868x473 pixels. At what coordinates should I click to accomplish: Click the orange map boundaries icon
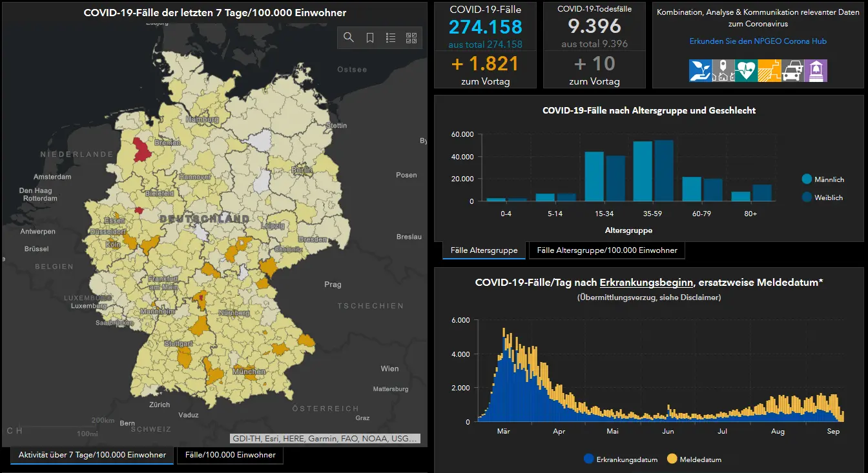click(x=769, y=70)
